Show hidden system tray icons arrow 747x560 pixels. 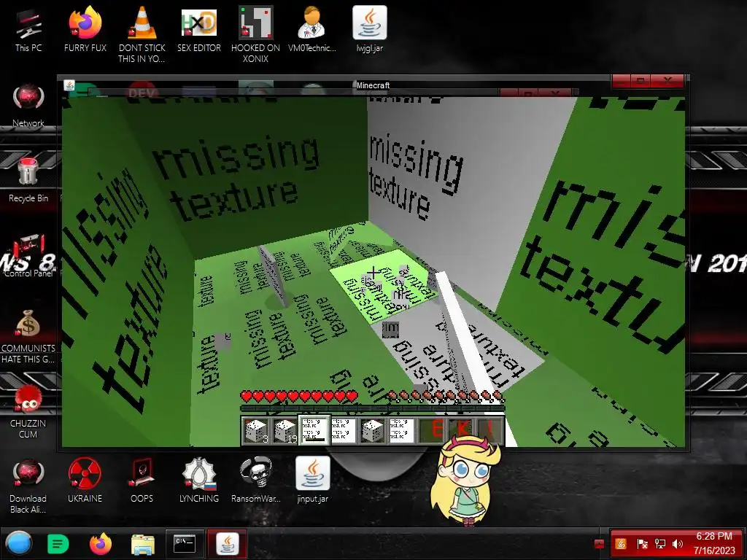(600, 544)
